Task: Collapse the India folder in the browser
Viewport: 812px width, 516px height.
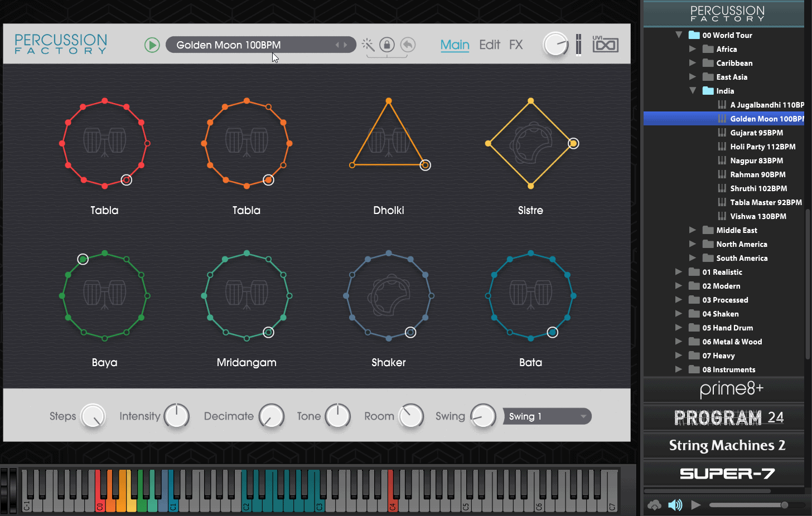Action: (x=693, y=91)
